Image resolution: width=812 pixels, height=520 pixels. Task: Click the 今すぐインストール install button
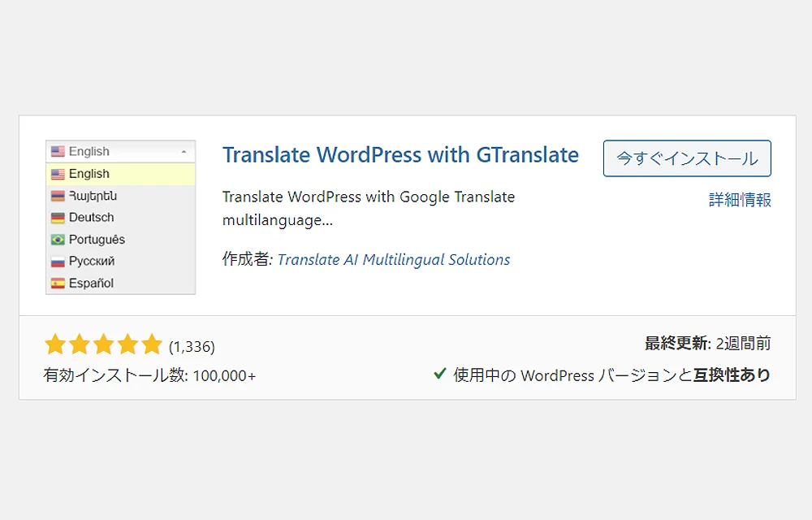pyautogui.click(x=687, y=158)
